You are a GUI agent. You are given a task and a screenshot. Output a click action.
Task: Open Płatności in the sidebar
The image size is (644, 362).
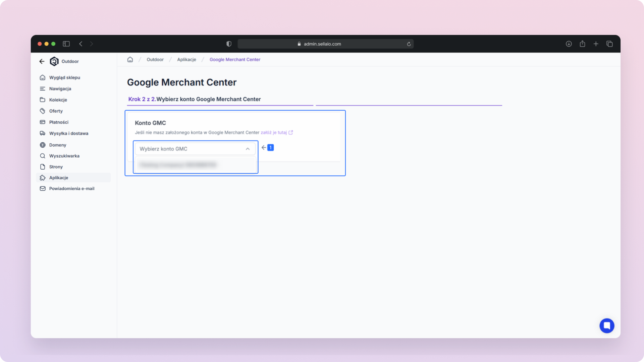(59, 122)
